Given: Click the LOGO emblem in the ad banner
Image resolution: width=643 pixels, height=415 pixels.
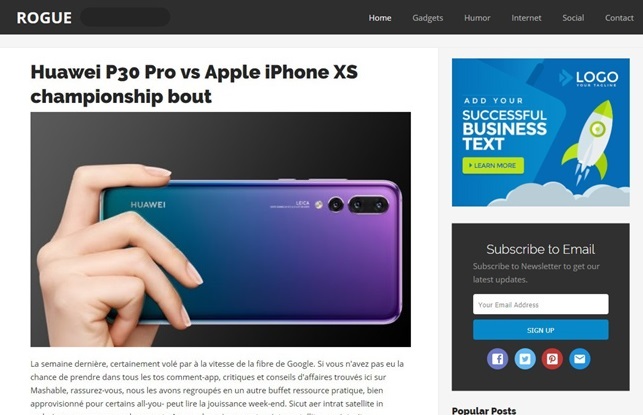Looking at the screenshot, I should pyautogui.click(x=588, y=78).
